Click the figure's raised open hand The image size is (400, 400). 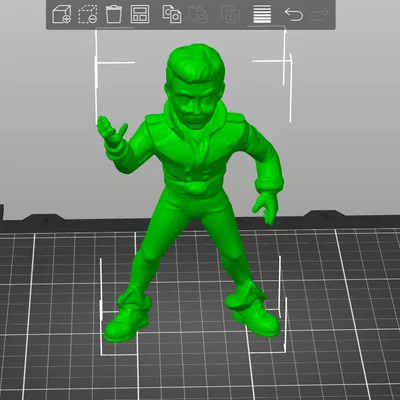[x=111, y=132]
